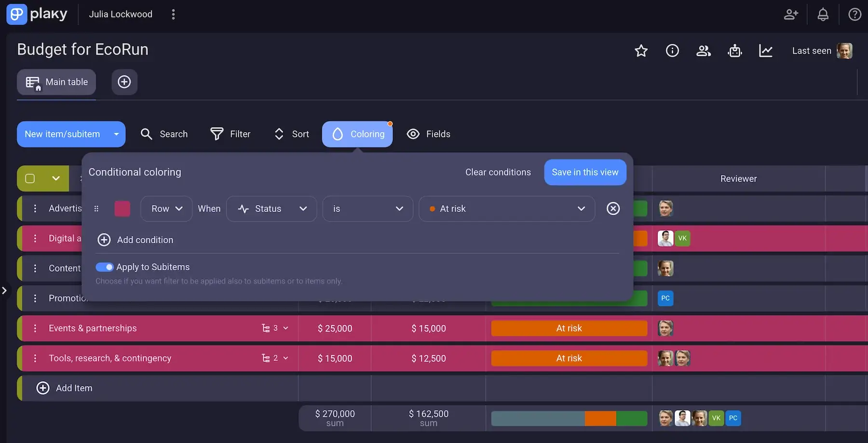Open the help question mark icon
This screenshot has width=868, height=443.
point(855,14)
